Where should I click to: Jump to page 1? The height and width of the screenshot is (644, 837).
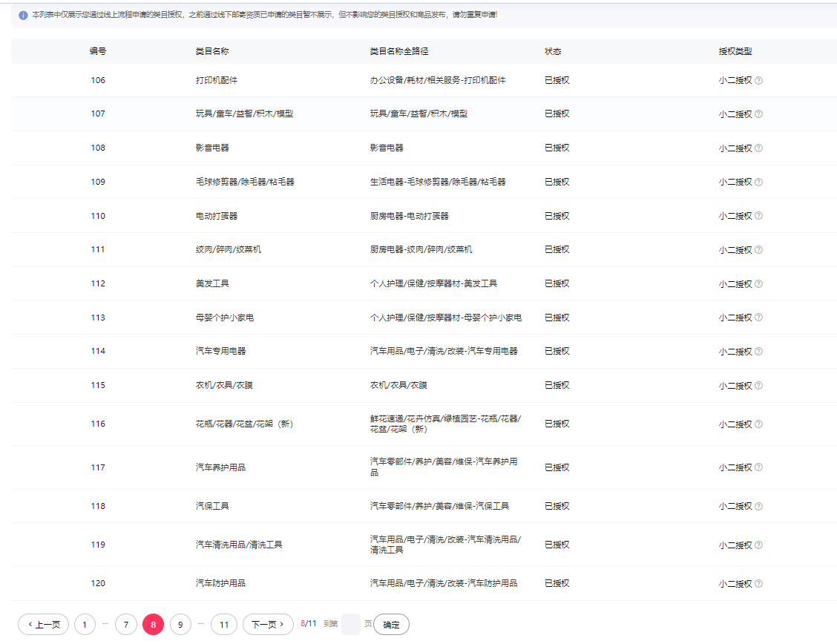(x=85, y=625)
